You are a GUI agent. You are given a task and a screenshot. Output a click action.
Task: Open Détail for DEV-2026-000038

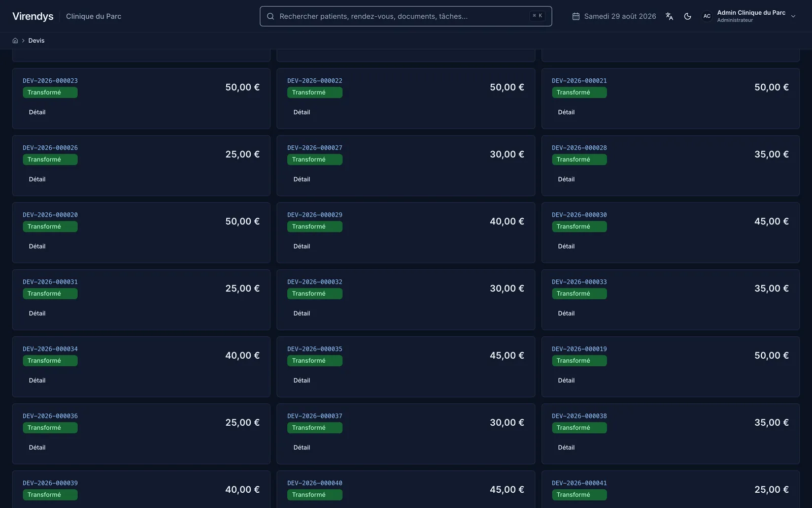566,448
